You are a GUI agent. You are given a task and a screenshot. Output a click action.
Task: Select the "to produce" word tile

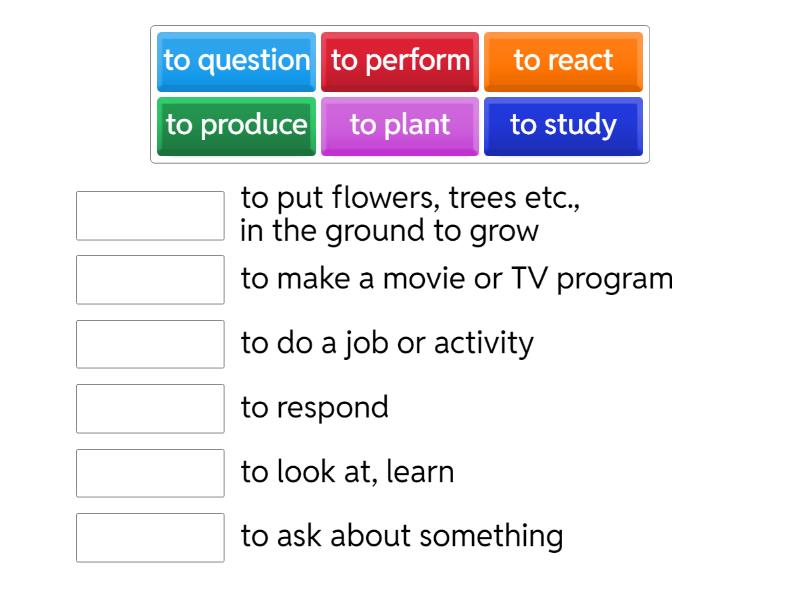click(236, 126)
